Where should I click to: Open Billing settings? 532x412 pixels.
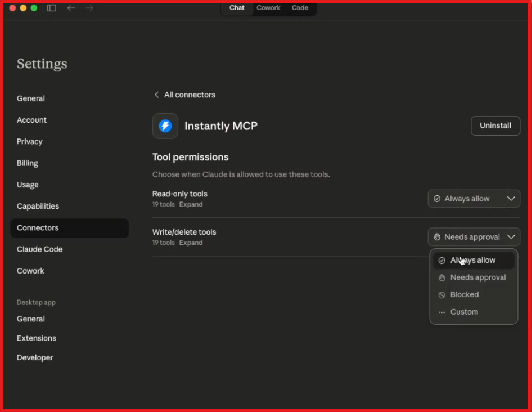point(28,163)
